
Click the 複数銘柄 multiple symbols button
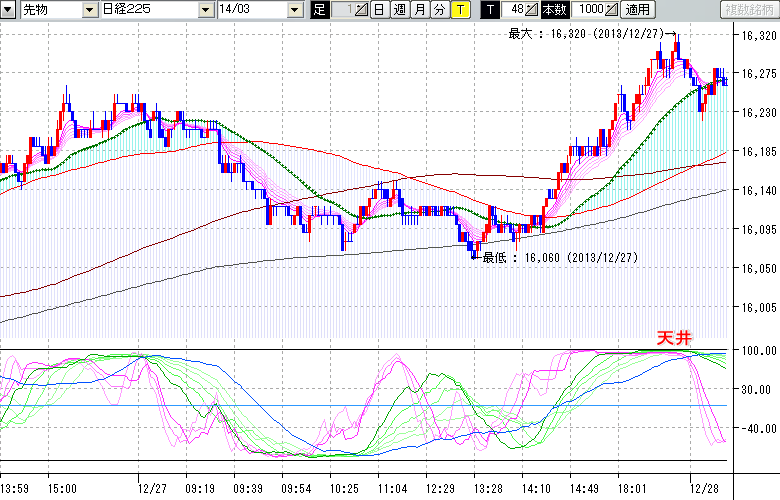click(x=749, y=10)
